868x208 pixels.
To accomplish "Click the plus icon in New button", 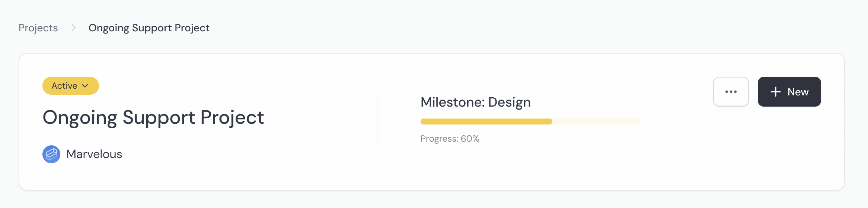I will [x=775, y=92].
